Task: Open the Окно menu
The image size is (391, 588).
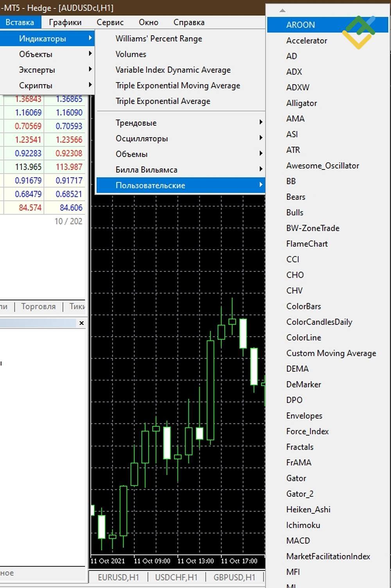Action: pos(148,22)
